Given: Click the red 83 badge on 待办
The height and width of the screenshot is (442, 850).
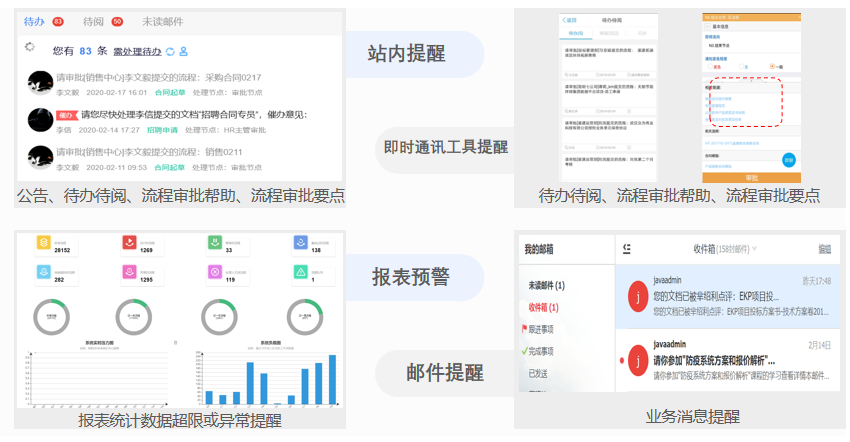Looking at the screenshot, I should (x=58, y=22).
